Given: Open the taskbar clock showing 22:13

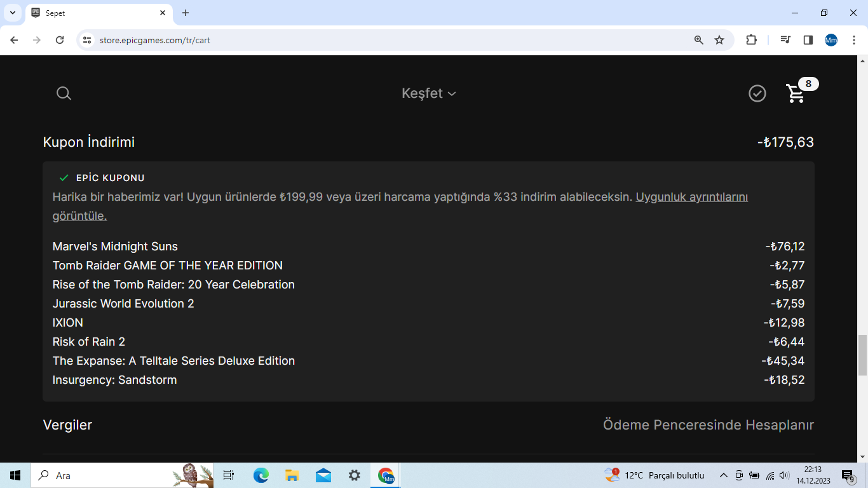Looking at the screenshot, I should point(813,475).
